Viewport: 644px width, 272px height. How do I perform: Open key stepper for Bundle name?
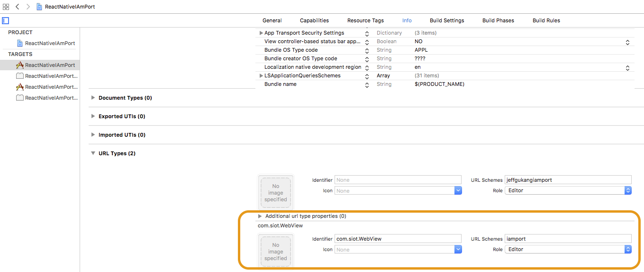point(367,84)
